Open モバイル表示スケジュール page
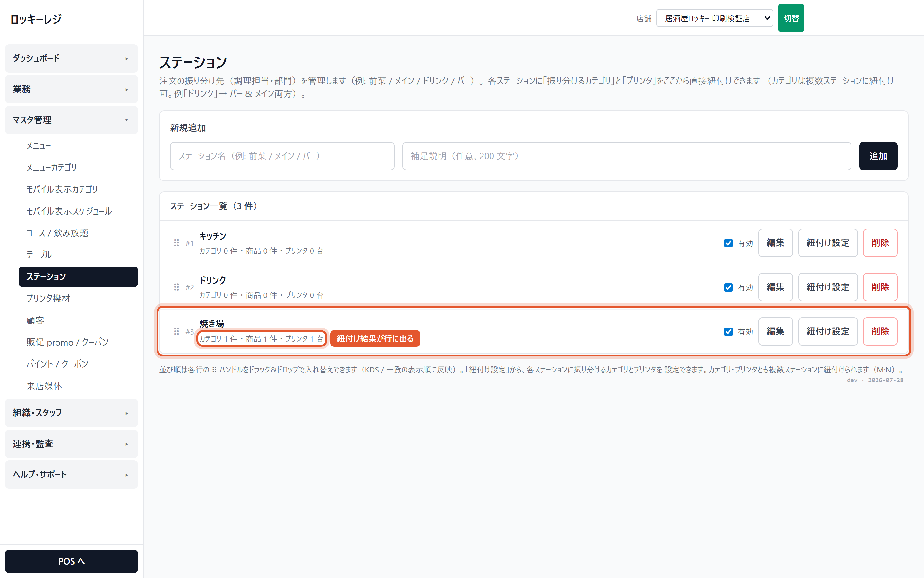The image size is (924, 578). 78,211
